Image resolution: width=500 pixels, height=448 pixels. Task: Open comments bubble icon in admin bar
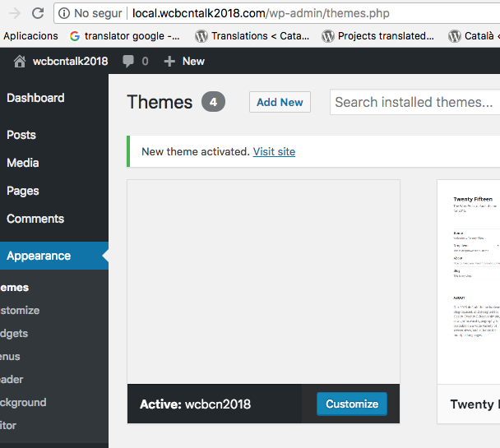click(x=127, y=61)
